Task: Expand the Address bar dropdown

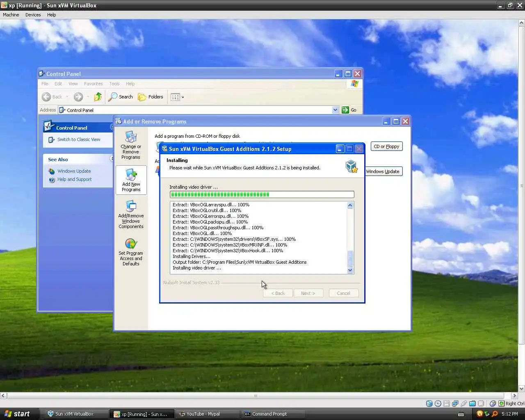Action: [x=335, y=110]
